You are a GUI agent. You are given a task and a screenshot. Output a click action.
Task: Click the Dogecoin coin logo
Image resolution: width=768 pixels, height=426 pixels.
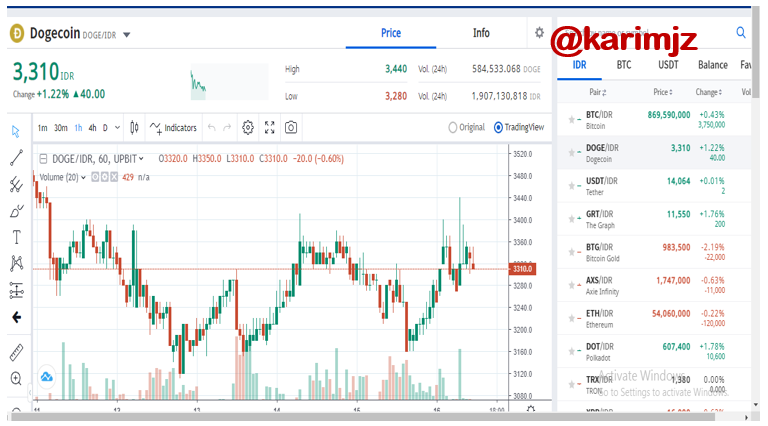(17, 34)
